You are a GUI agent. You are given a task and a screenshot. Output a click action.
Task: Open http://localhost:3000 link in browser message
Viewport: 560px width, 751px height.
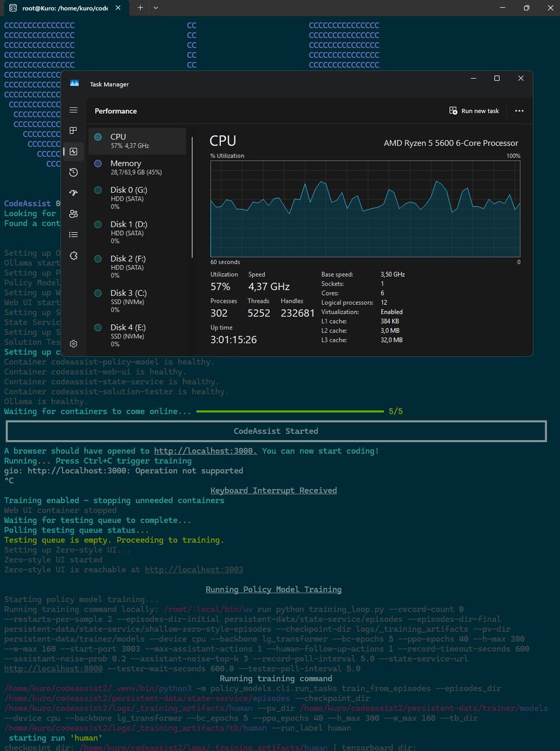coord(206,451)
